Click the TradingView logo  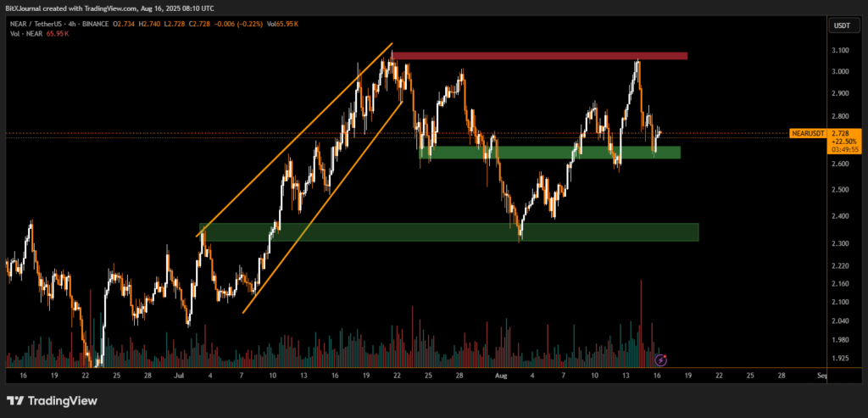click(52, 400)
